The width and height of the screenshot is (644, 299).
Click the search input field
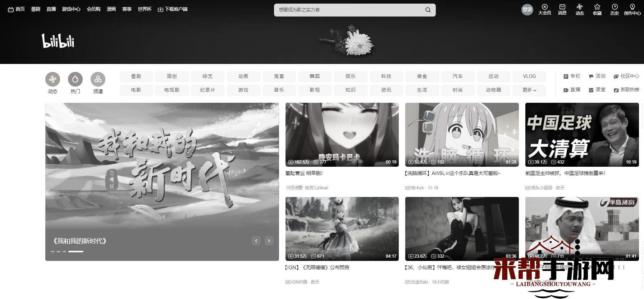(349, 10)
